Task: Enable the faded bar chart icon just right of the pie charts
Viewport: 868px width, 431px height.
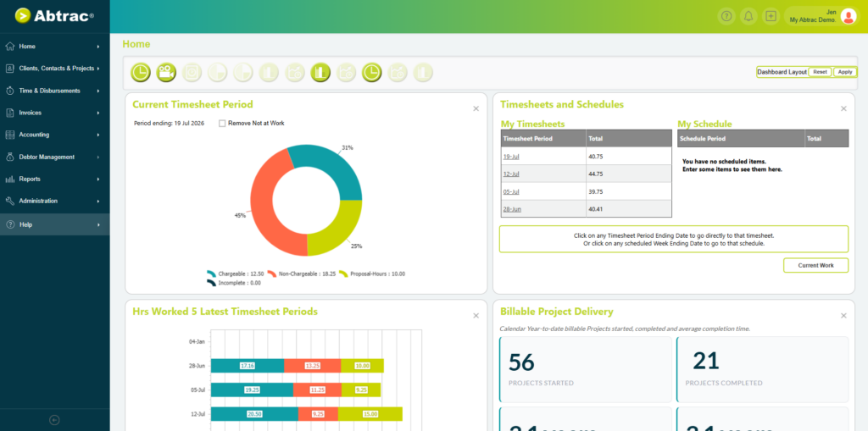Action: coord(269,73)
